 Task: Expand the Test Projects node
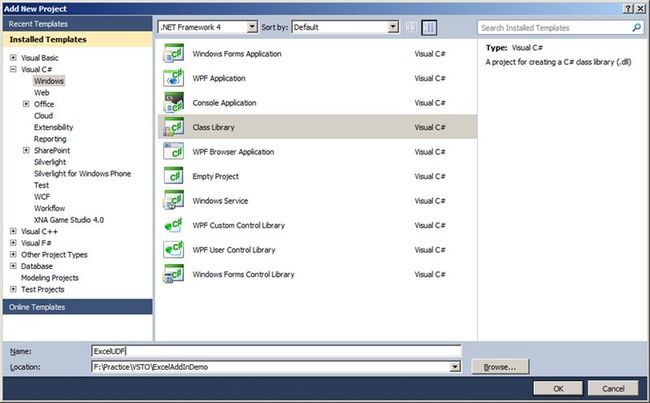click(13, 289)
